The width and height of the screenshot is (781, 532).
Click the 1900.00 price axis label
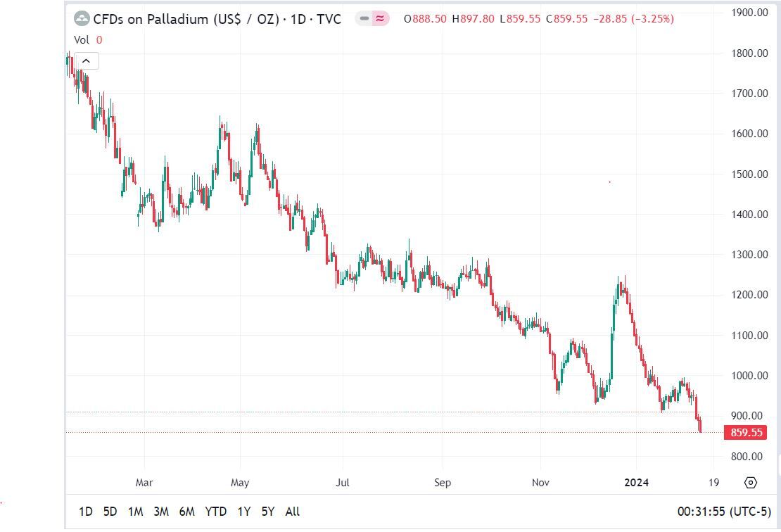(x=749, y=13)
